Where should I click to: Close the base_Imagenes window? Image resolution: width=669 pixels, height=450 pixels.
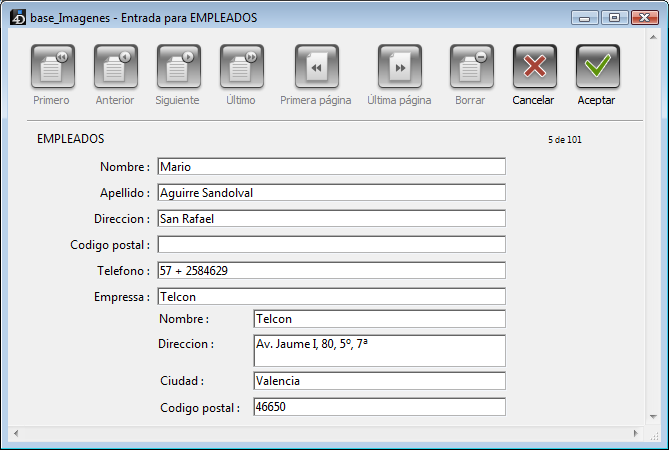(645, 18)
